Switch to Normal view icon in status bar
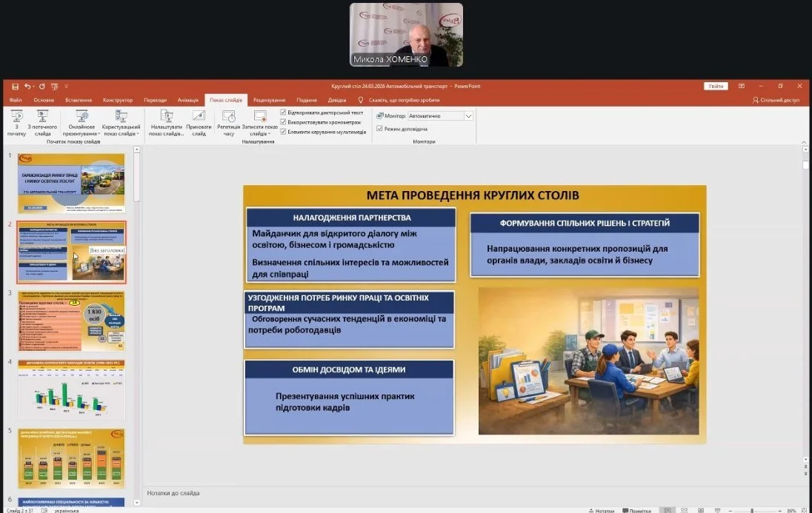Screen dimensions: 812x513 tap(668, 511)
